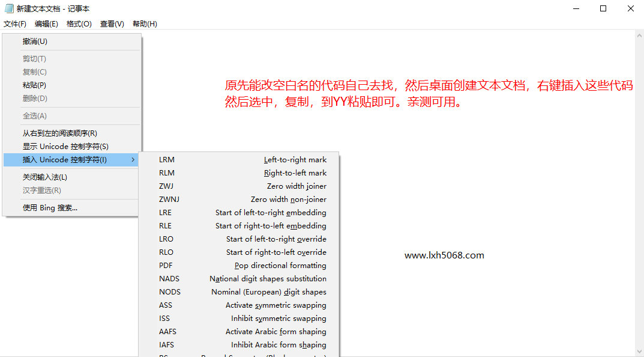Click 粘贴(P) in context menu
Screen dimensions: 644x357
(34, 85)
